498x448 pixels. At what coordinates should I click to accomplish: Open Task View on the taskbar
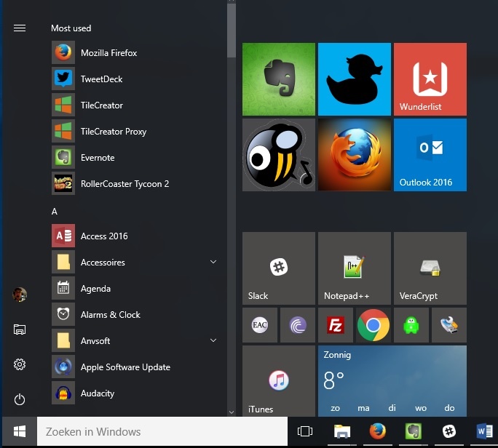(305, 431)
